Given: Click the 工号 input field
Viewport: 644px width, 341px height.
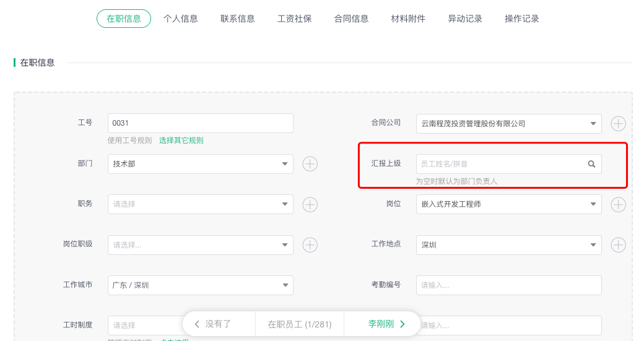Looking at the screenshot, I should (x=201, y=123).
